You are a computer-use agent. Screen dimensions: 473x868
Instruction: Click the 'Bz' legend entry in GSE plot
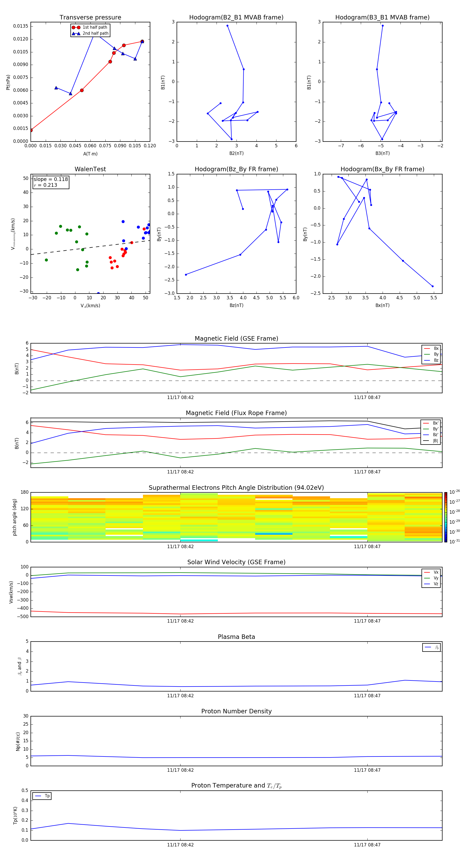coord(431,361)
